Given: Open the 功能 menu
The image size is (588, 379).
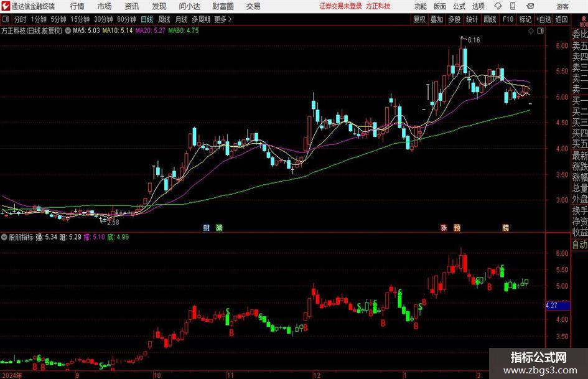Looking at the screenshot, I should (421, 6).
